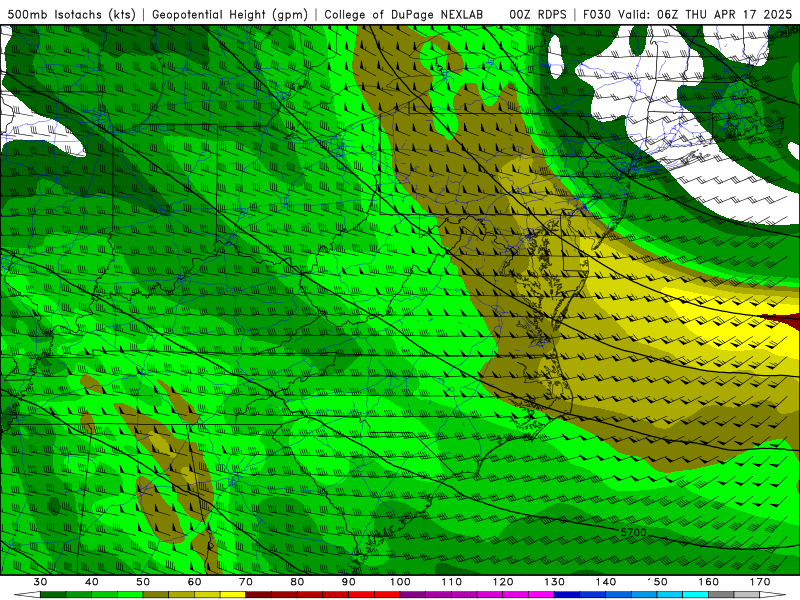
Task: Click the 140 label on the color scale
Action: (606, 582)
